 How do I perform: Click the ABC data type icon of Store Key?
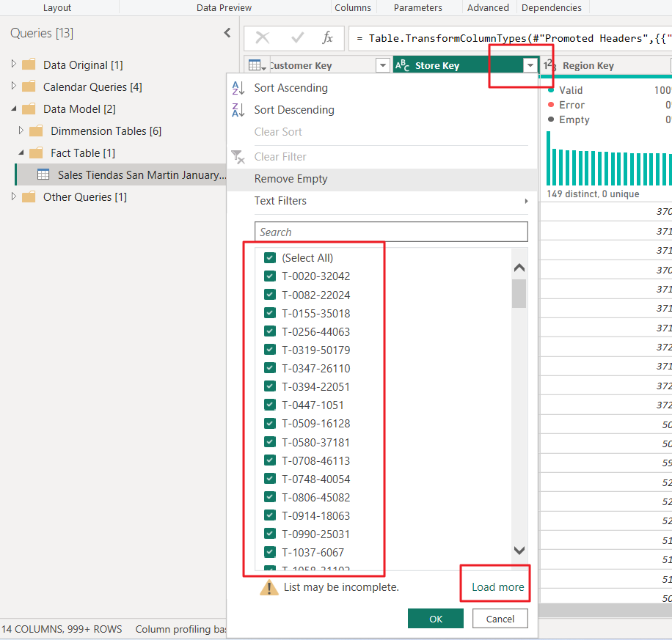[403, 65]
